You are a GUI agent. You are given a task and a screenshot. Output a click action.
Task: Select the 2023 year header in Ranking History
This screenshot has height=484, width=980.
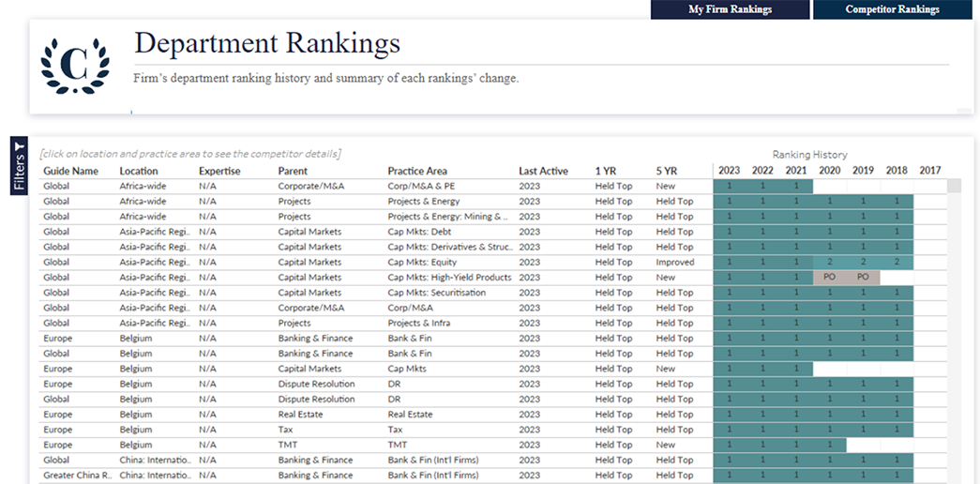(x=729, y=171)
